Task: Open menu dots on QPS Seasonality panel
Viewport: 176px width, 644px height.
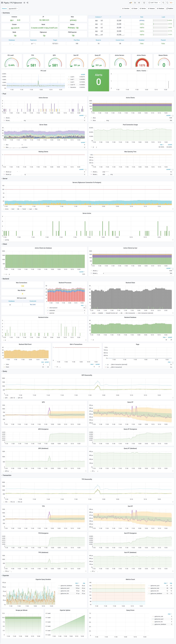Action: 173,398
